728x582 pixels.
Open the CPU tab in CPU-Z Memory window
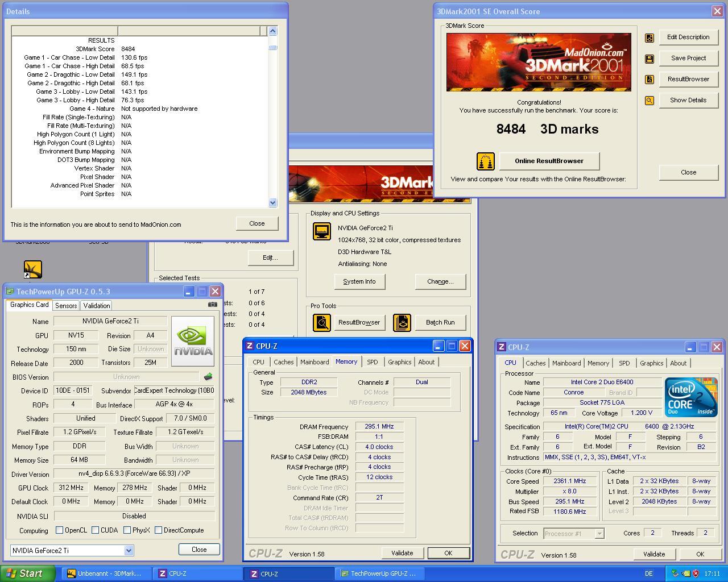pyautogui.click(x=259, y=362)
